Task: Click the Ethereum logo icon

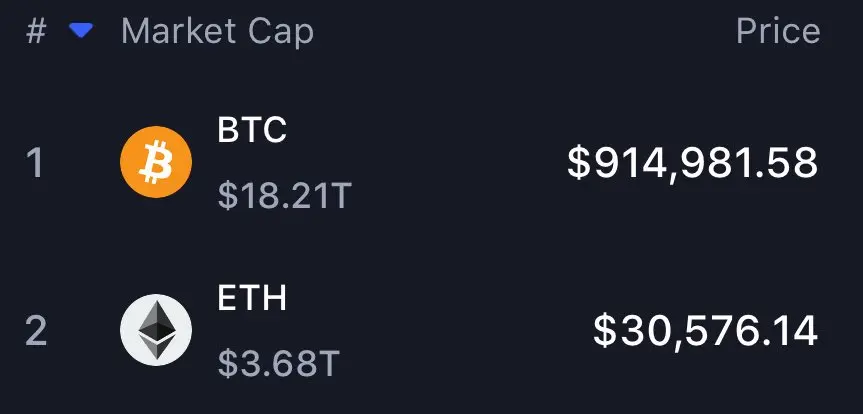Action: pos(156,330)
